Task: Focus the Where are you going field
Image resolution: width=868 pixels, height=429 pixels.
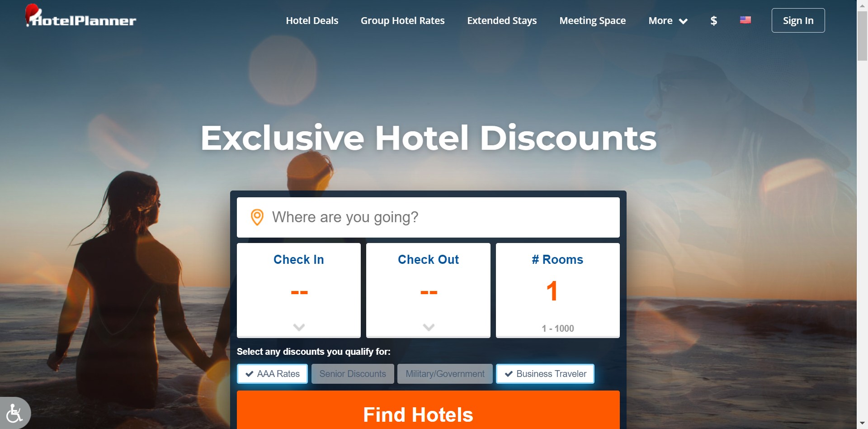Action: click(x=428, y=217)
